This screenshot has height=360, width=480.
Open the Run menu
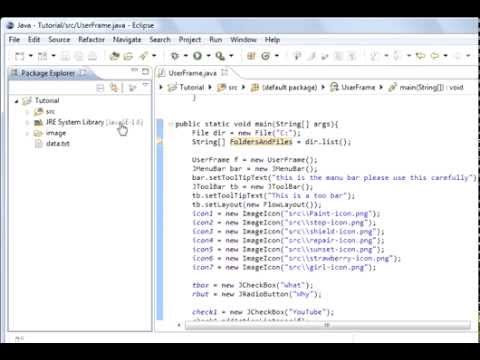click(216, 40)
